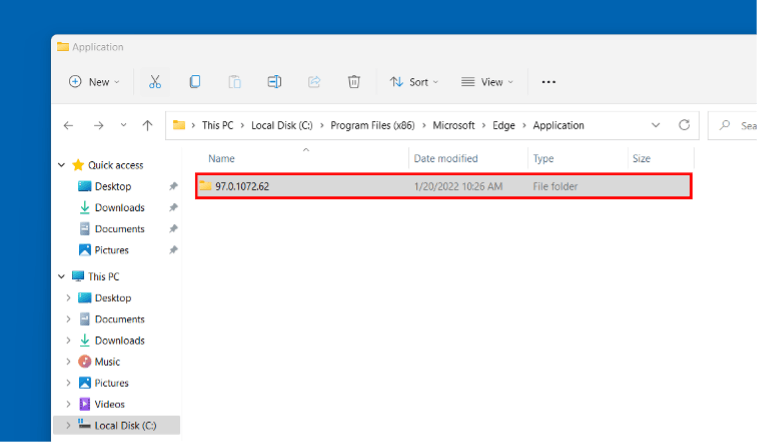
Task: Expand address bar history dropdown
Action: coord(656,125)
